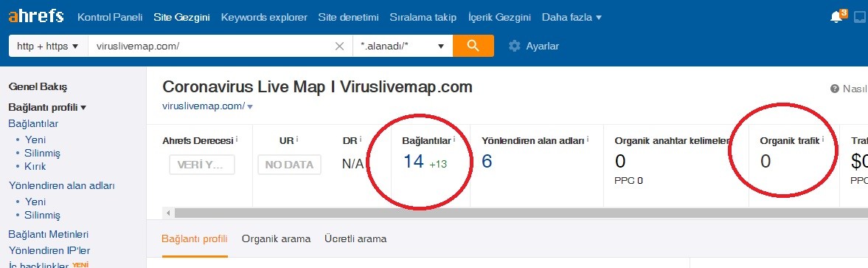This screenshot has height=268, width=868.
Task: Switch to the Organik arama tab
Action: (x=277, y=239)
